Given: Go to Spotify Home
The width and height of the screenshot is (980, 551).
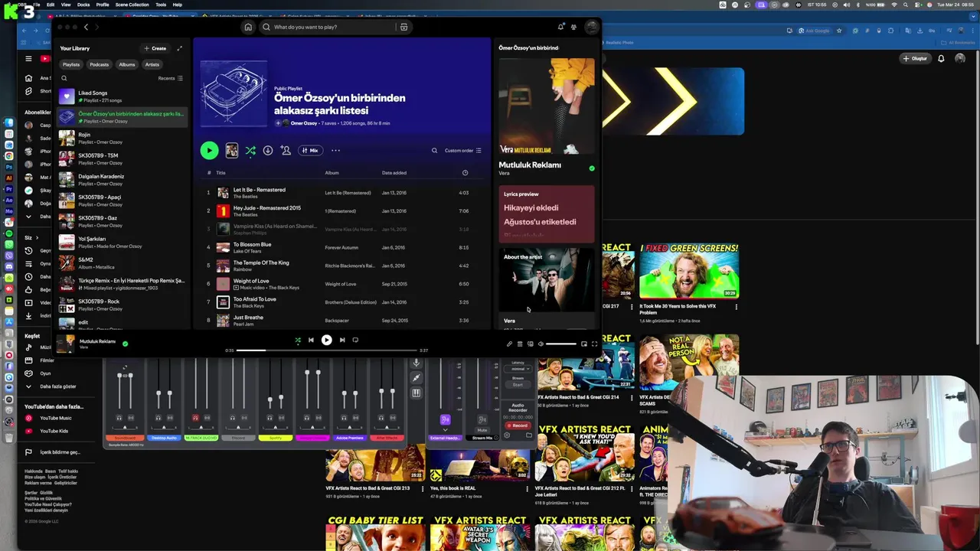Looking at the screenshot, I should coord(248,27).
